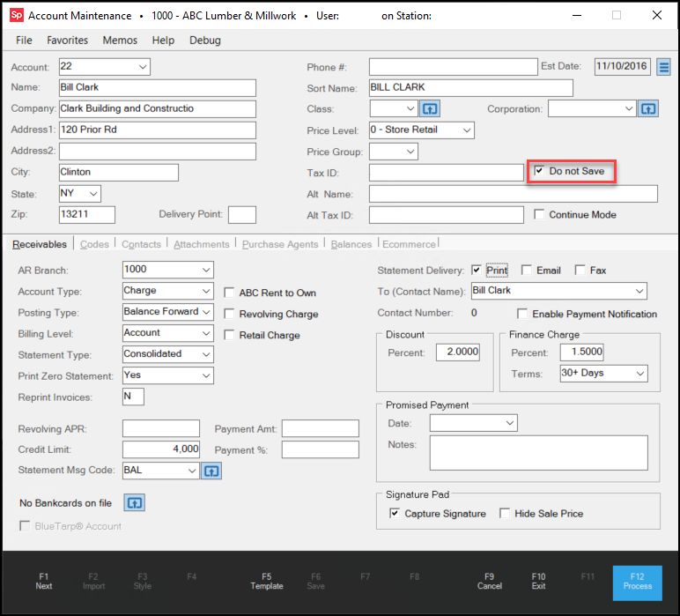The image size is (680, 616).
Task: Switch to the Attachments tab
Action: tap(201, 244)
